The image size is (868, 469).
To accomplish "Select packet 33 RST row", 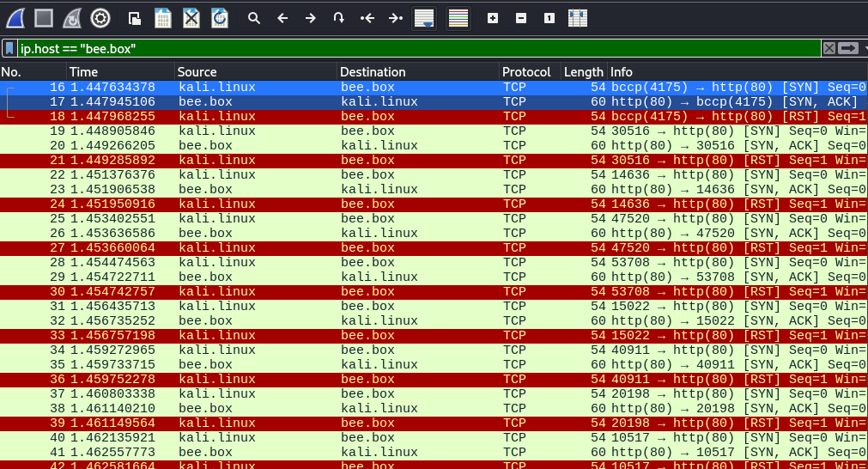I will tap(434, 335).
